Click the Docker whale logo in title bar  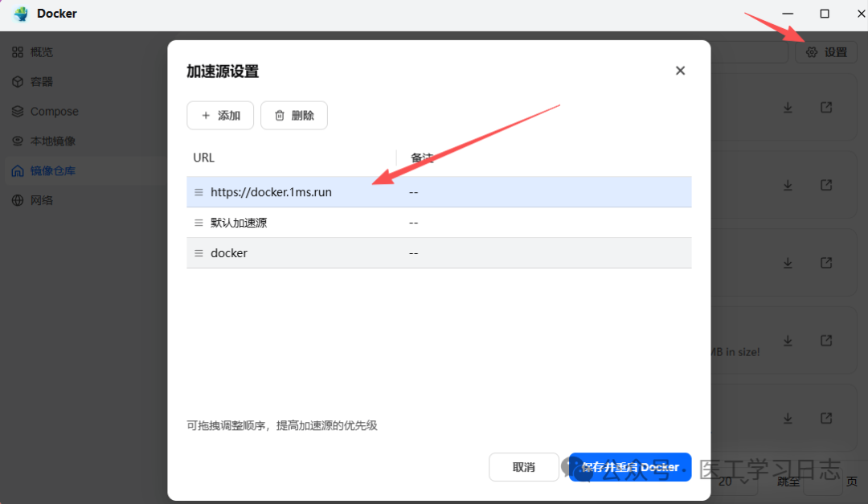pos(19,14)
